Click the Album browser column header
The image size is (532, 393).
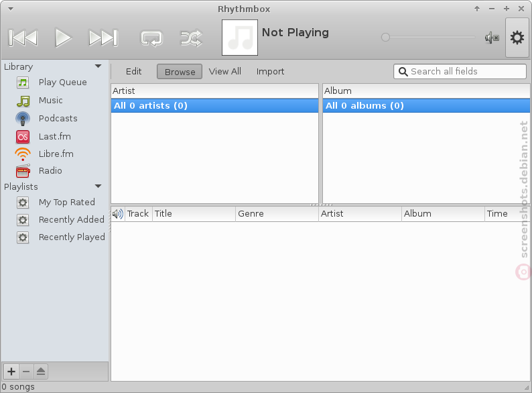pyautogui.click(x=426, y=91)
